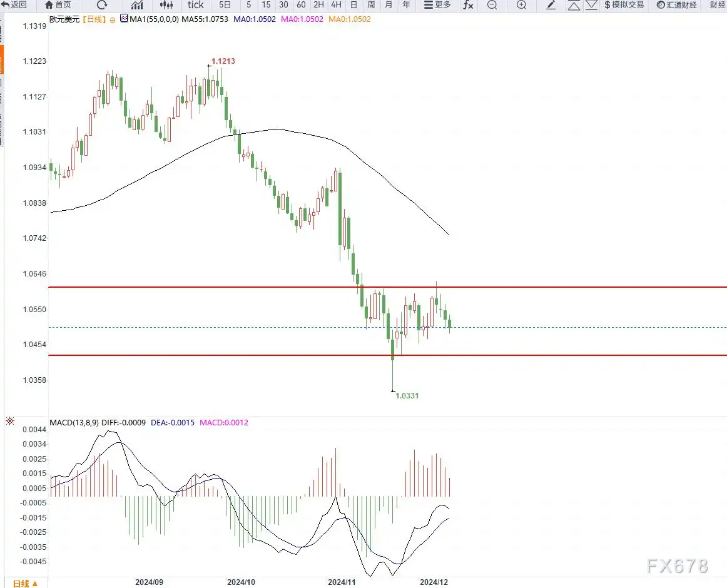Refresh the chart with the reload icon
The width and height of the screenshot is (727, 588).
pos(102,4)
